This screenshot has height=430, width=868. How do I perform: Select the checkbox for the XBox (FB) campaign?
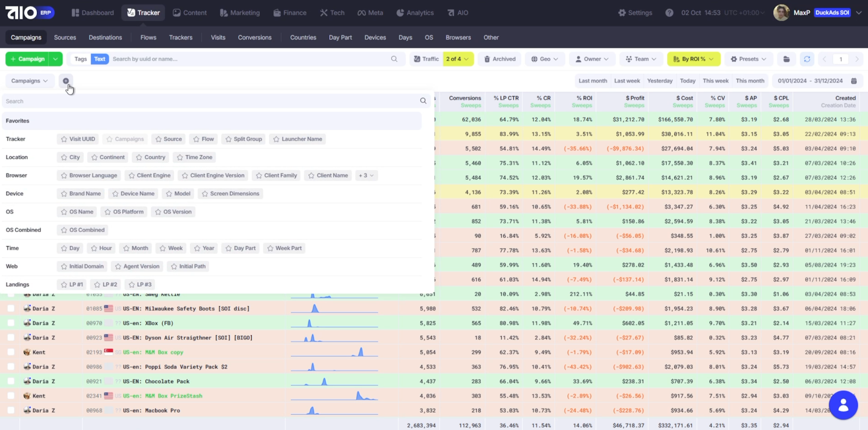tap(11, 323)
